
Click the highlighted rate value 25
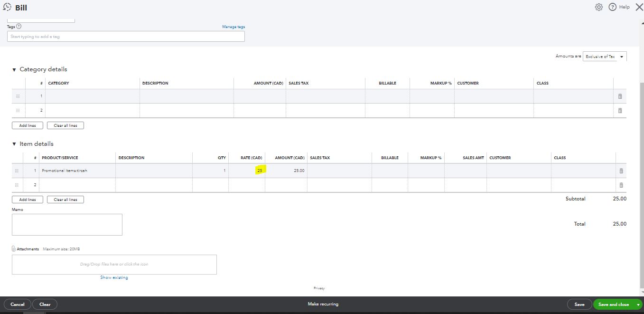(x=260, y=171)
